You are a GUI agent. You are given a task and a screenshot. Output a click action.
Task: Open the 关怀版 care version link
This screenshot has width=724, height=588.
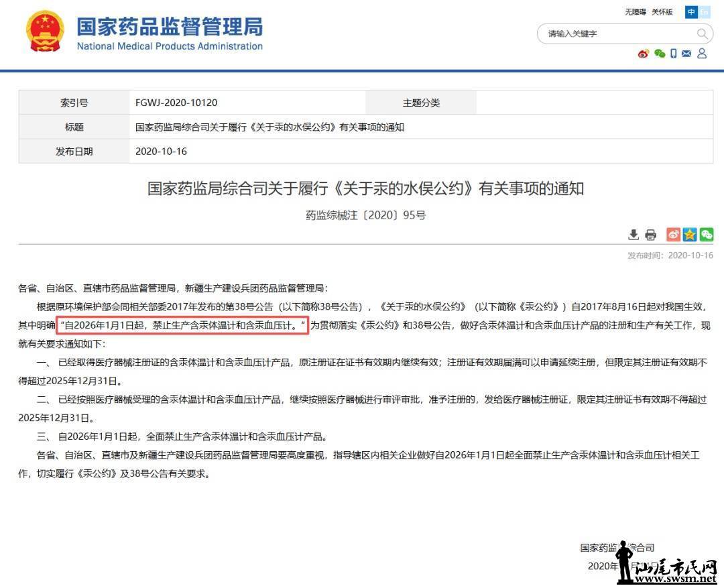(662, 12)
